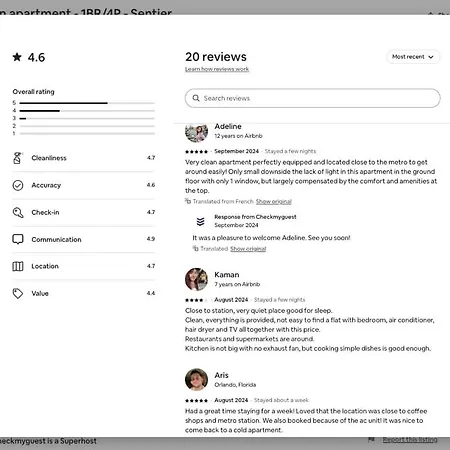Click the 'Overall rating' label
The image size is (450, 450).
coord(33,92)
